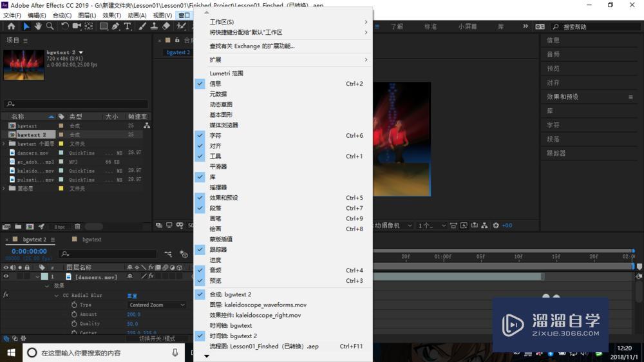Select the Unified Camera tool

[x=77, y=26]
